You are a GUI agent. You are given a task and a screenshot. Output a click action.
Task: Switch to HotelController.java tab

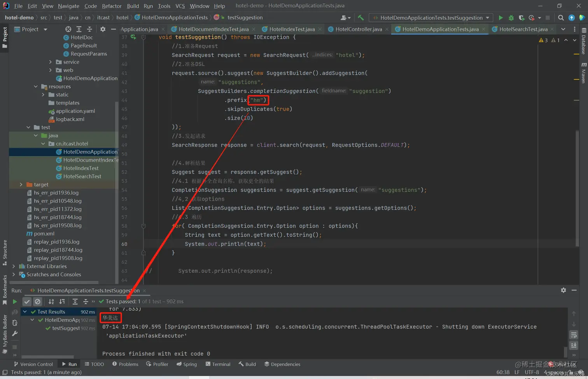point(359,29)
